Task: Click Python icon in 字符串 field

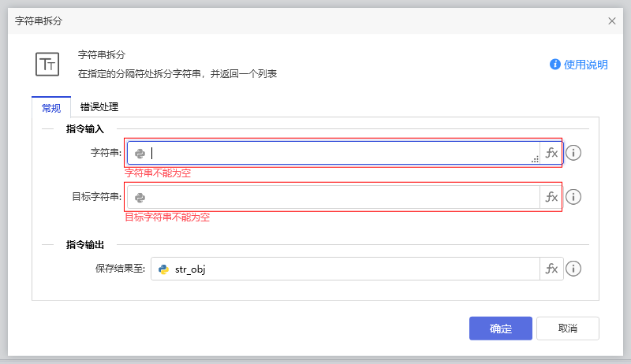Action: coord(140,154)
